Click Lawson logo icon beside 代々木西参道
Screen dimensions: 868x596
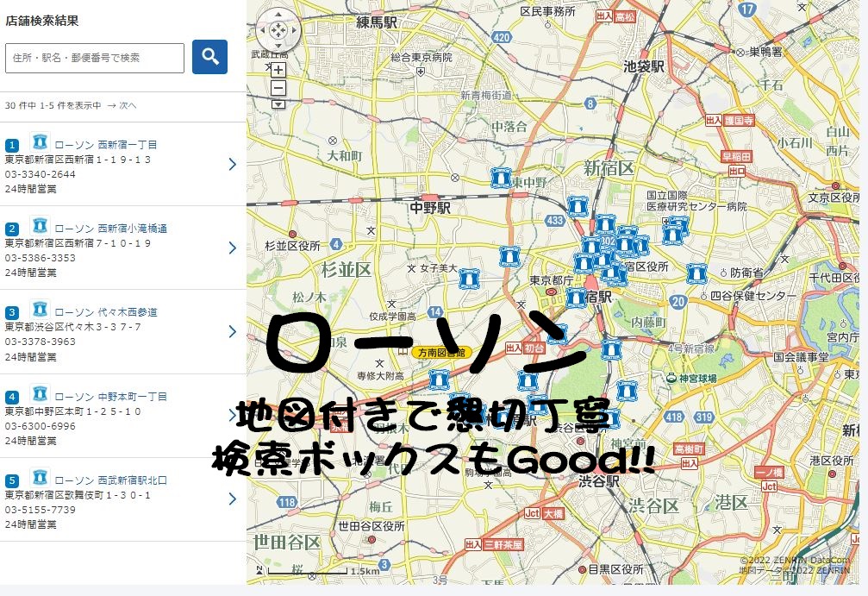pyautogui.click(x=40, y=309)
